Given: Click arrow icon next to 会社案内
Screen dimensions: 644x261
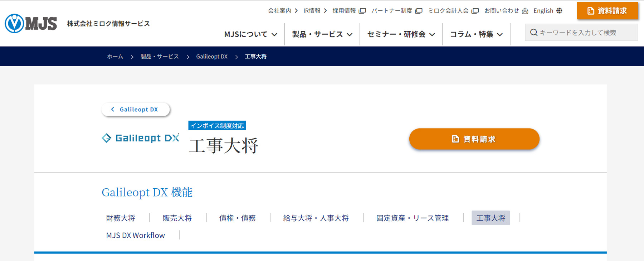Looking at the screenshot, I should coord(296,11).
